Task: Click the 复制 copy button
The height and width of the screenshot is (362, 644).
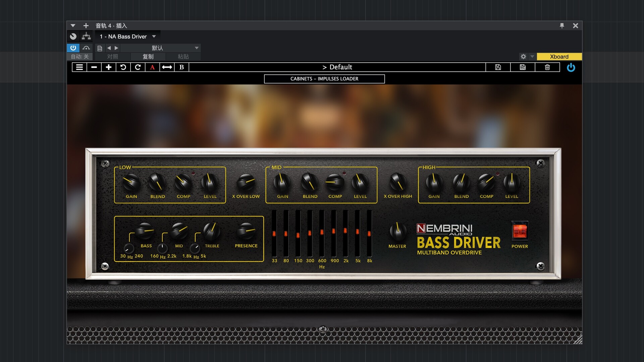Action: click(148, 57)
